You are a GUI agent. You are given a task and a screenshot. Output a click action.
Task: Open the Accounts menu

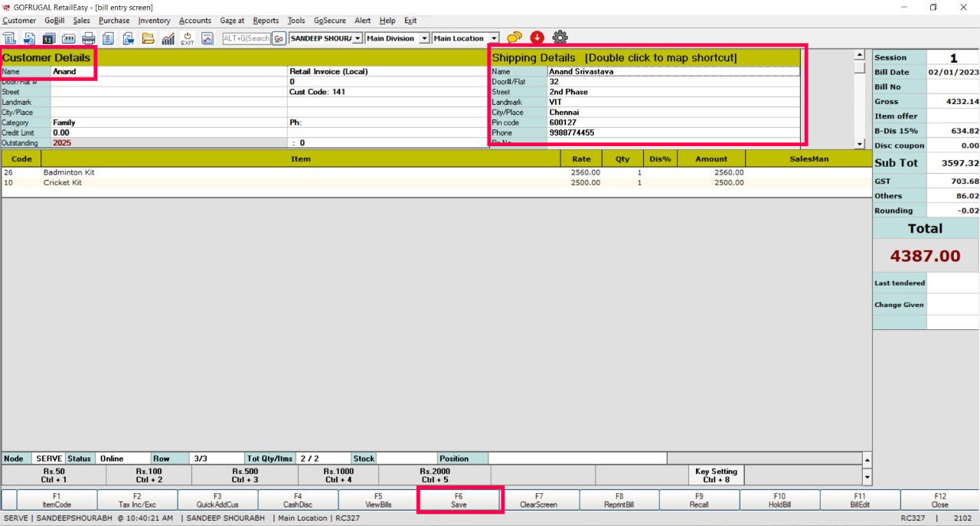point(195,21)
